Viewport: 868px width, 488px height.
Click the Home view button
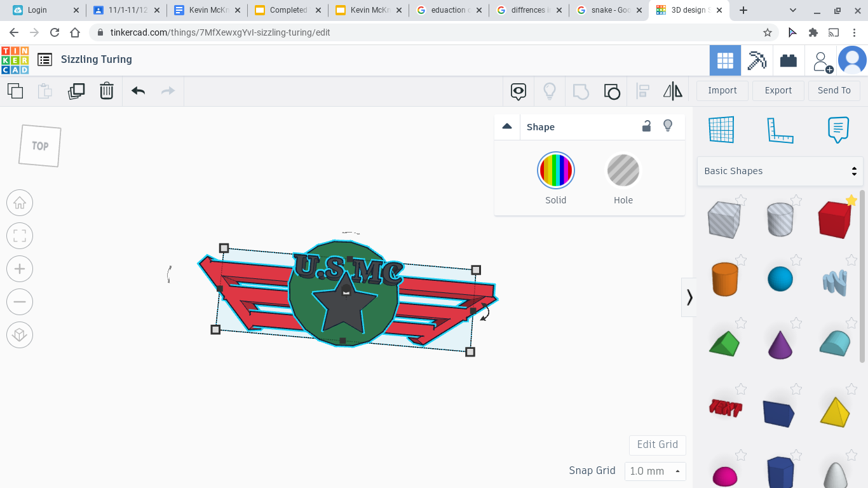(20, 203)
